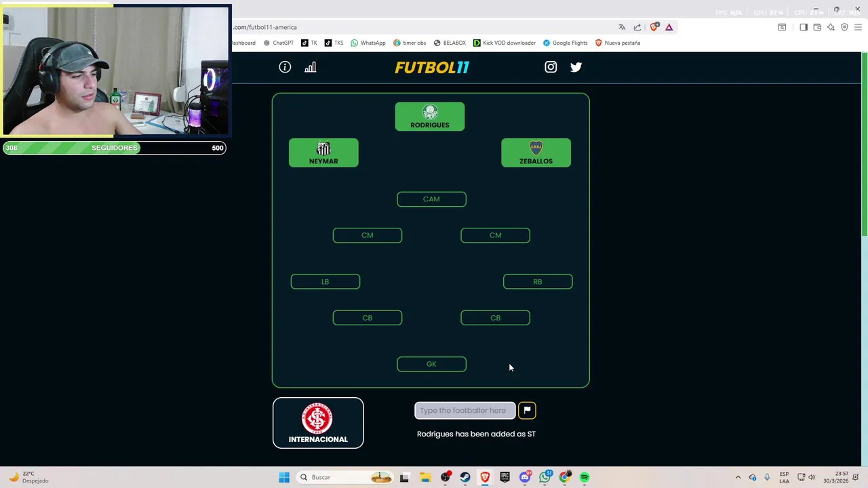Open the Brave Rewards triangle icon
Screen dimensions: 868x488
point(669,27)
